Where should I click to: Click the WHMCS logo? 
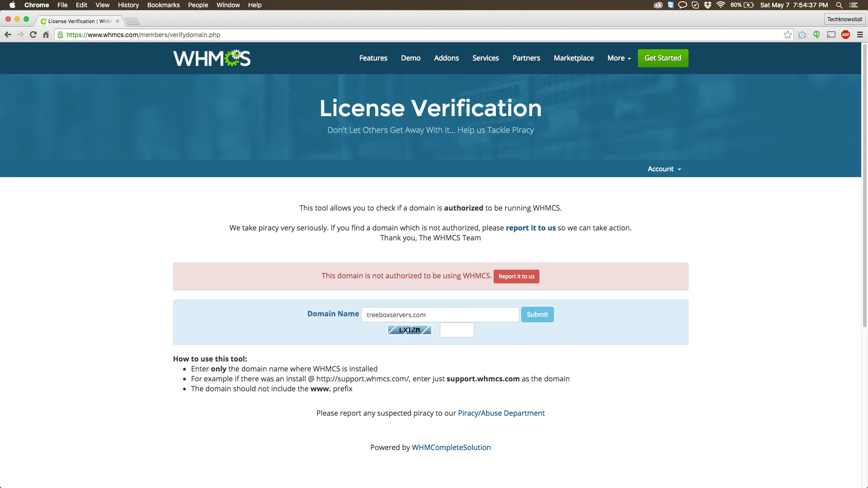click(x=212, y=58)
